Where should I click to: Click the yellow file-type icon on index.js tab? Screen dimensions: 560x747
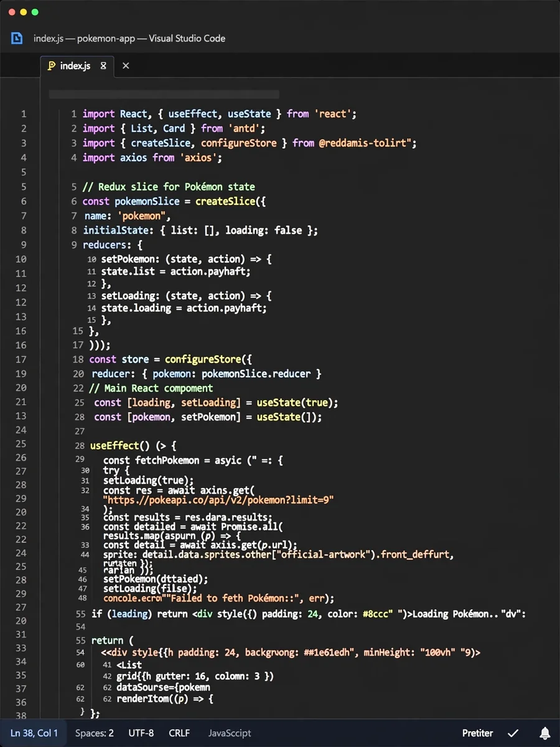pos(51,65)
